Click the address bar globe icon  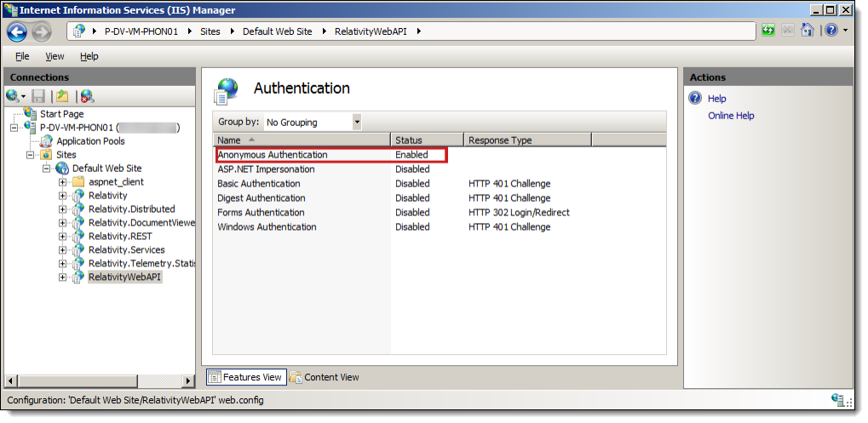[79, 31]
